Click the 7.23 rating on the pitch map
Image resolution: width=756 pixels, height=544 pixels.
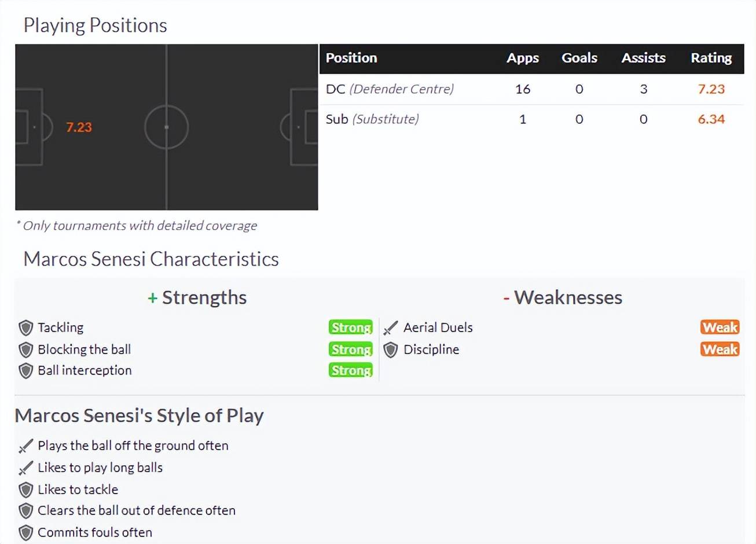point(79,127)
